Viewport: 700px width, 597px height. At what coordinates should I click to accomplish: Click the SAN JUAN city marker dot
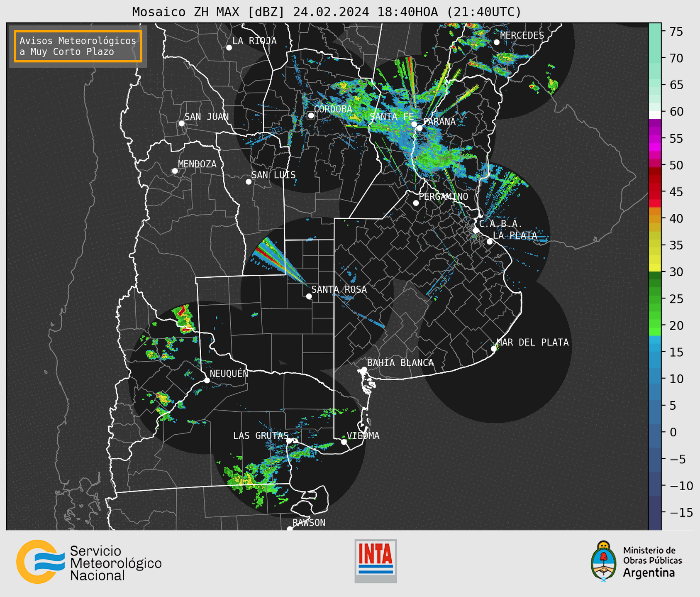point(181,123)
